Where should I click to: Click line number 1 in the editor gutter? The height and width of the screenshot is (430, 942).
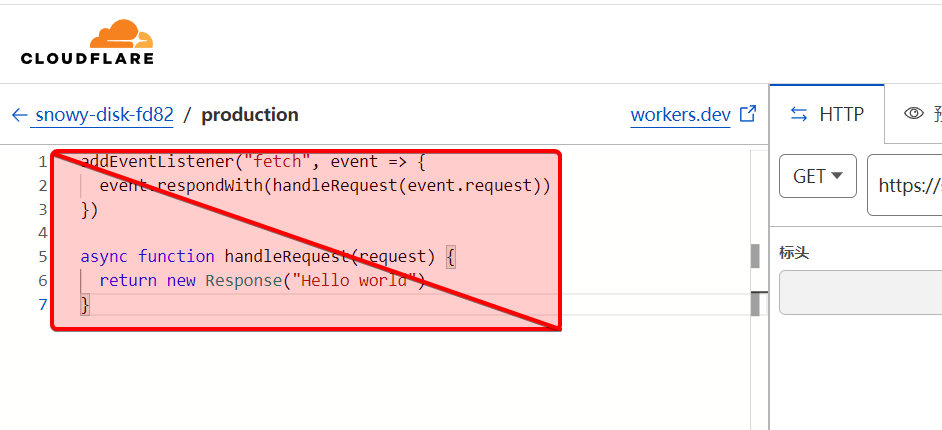(x=42, y=162)
